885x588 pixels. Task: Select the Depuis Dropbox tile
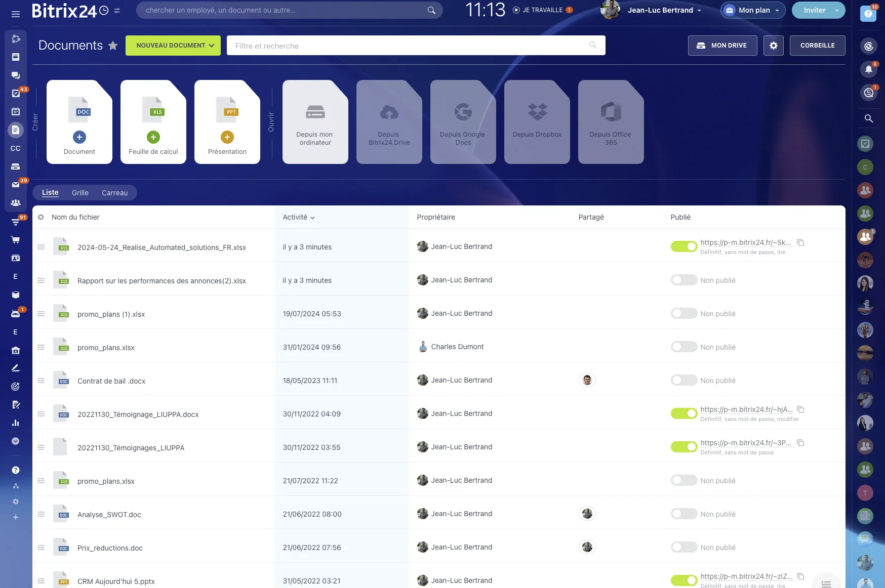[x=537, y=121]
